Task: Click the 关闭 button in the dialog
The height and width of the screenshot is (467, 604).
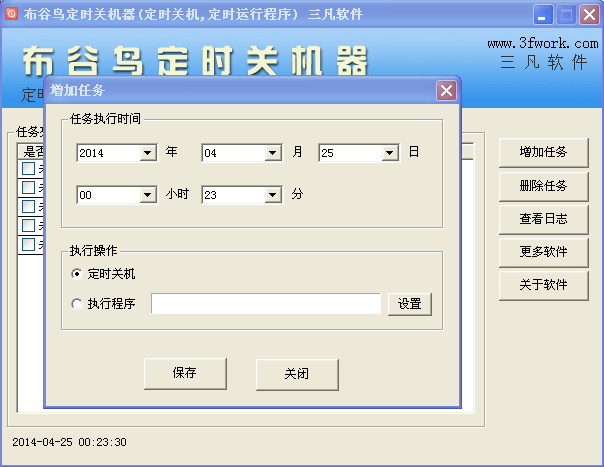Action: (x=296, y=373)
